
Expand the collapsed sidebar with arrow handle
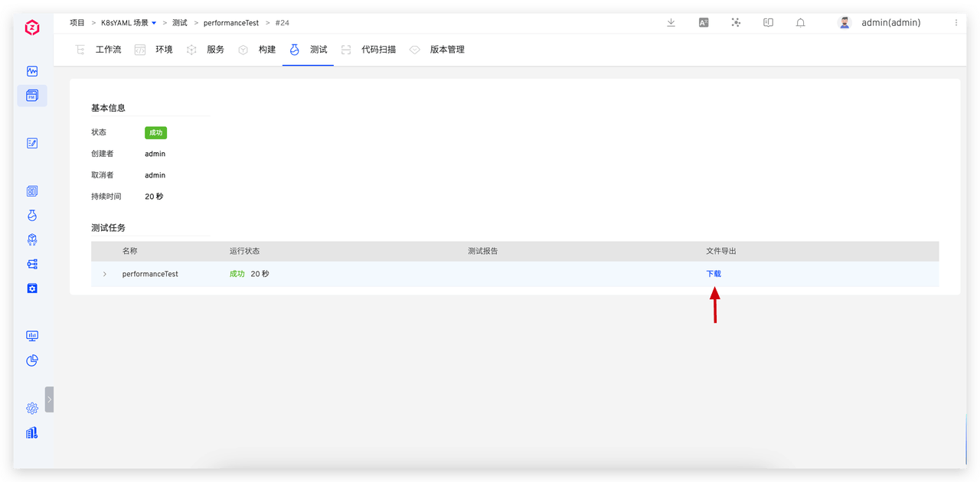pyautogui.click(x=49, y=399)
